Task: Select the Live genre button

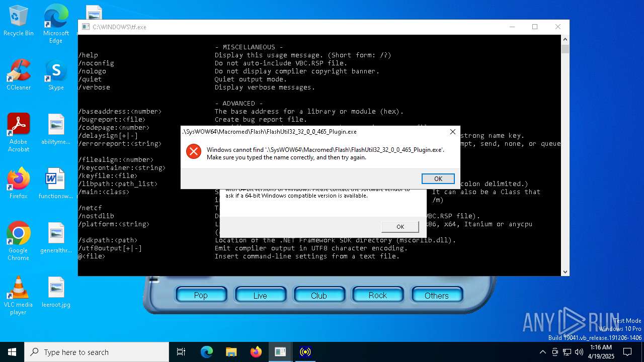Action: point(260,295)
